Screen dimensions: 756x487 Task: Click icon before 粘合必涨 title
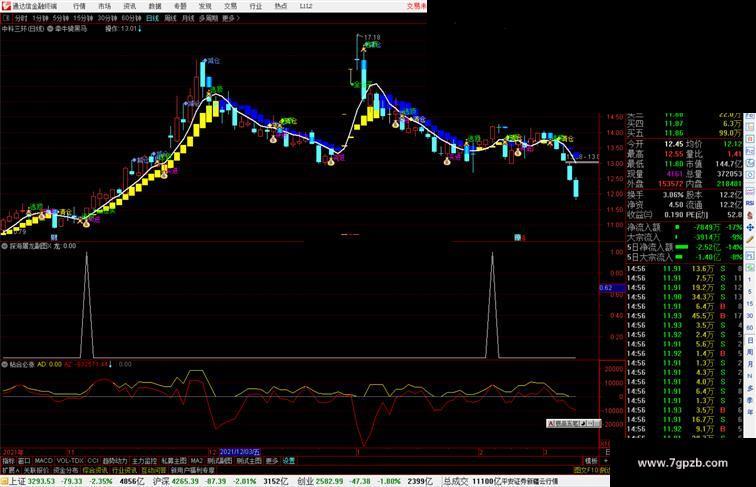coord(5,365)
